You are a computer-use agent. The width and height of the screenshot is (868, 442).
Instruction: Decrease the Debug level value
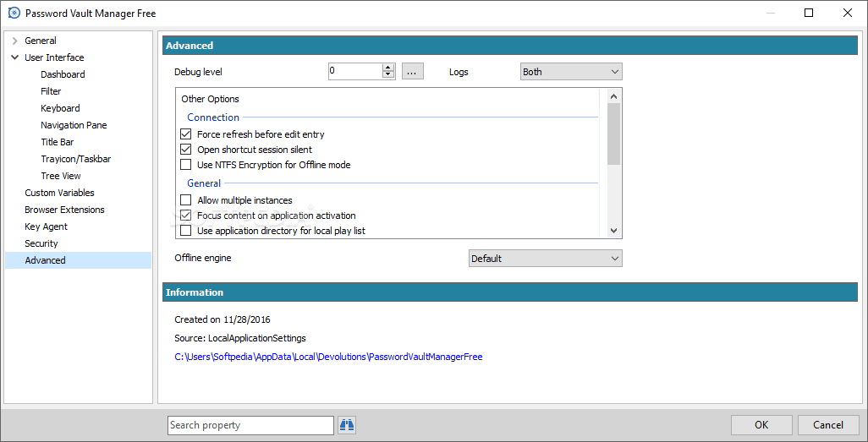[x=388, y=75]
